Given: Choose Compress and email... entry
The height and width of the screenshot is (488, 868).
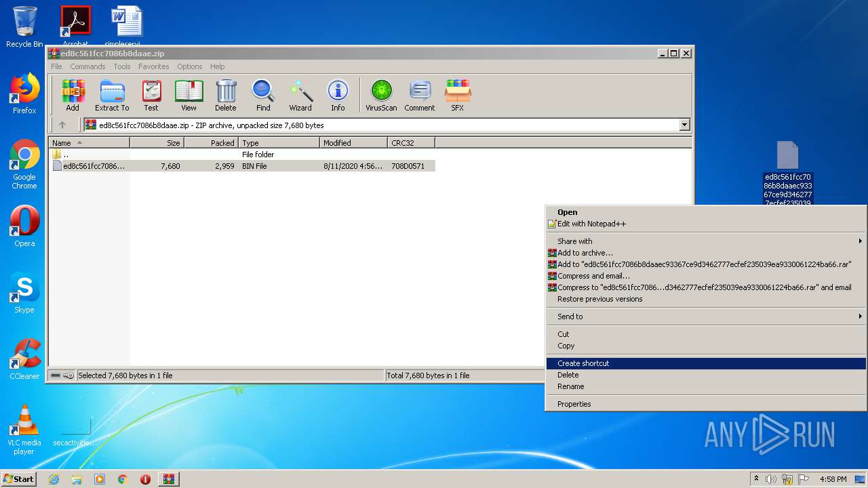Looking at the screenshot, I should coord(706,276).
